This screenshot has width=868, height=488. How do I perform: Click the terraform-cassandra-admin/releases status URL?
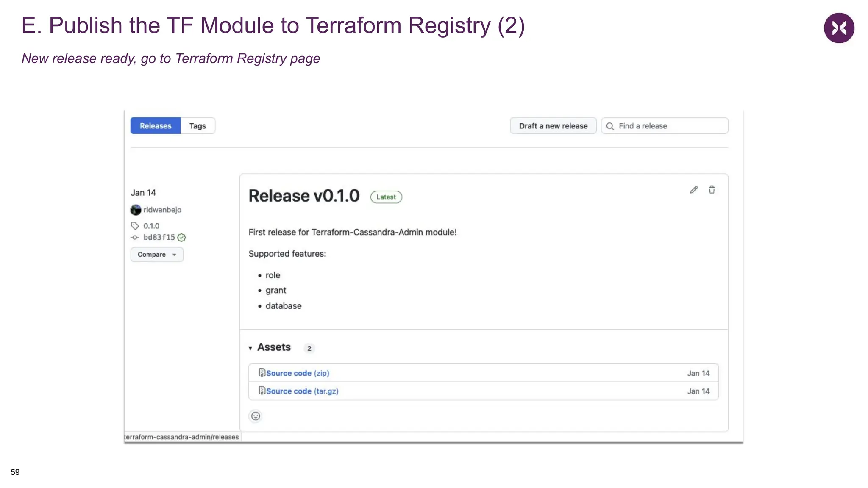coord(182,437)
